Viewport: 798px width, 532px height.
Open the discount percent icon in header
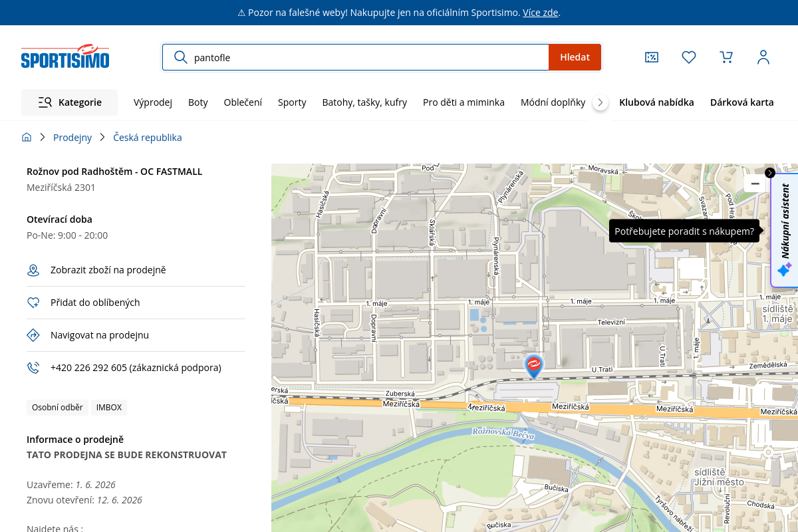coord(652,57)
